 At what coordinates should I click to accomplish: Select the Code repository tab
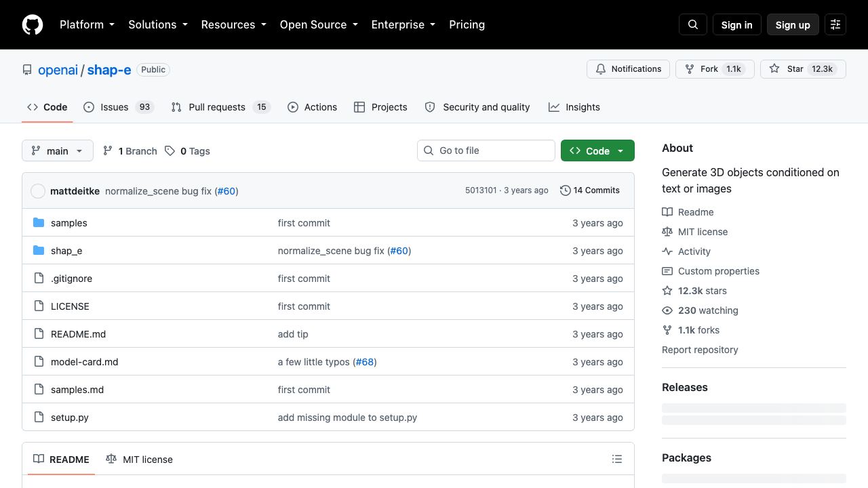(47, 107)
